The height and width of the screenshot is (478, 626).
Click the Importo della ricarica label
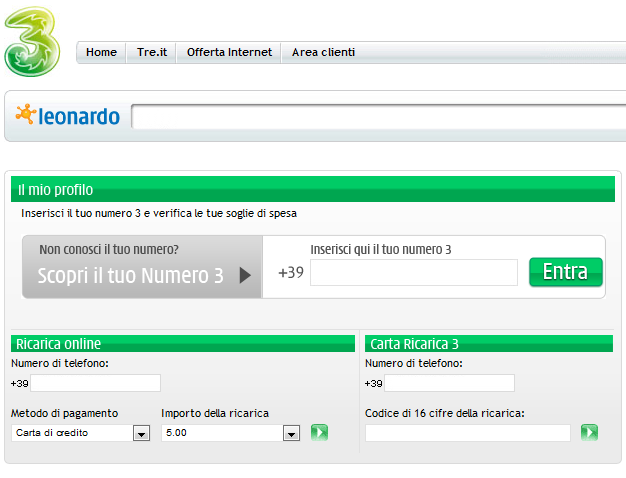(x=215, y=413)
